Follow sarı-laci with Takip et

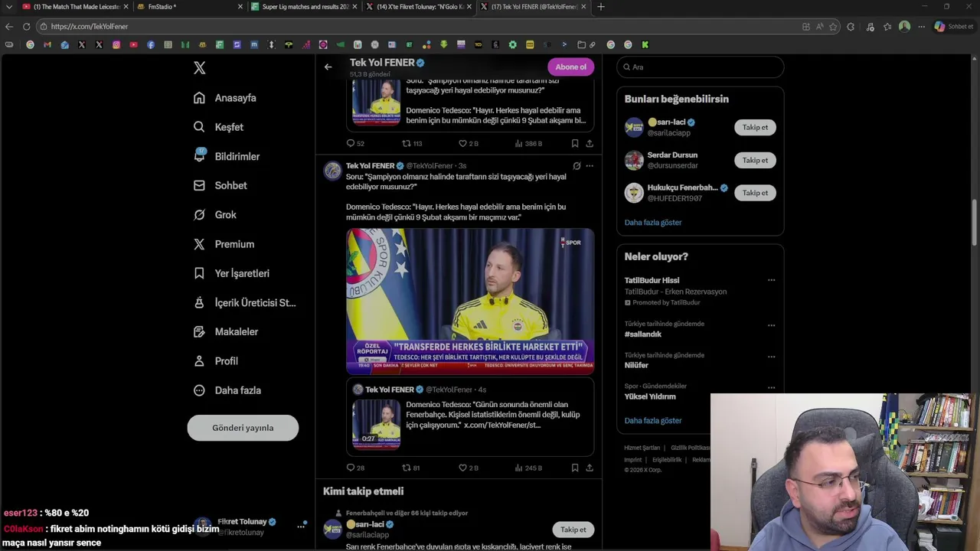pyautogui.click(x=755, y=128)
